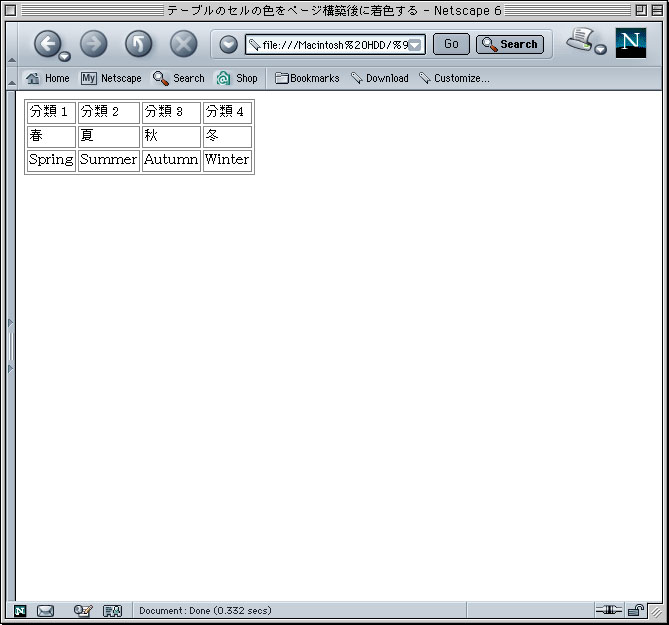Click the security padlock icon
Viewport: 669px width, 625px height.
point(636,610)
